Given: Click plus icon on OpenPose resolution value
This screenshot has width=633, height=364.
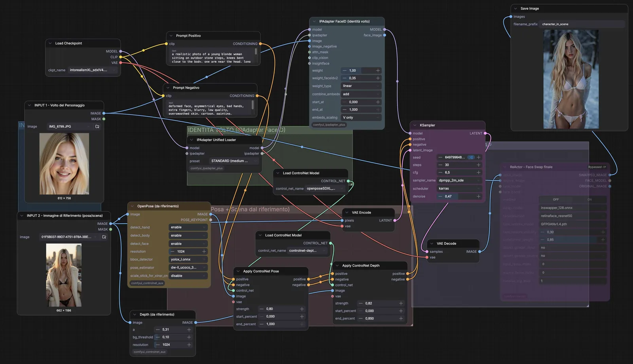Looking at the screenshot, I should (x=204, y=251).
